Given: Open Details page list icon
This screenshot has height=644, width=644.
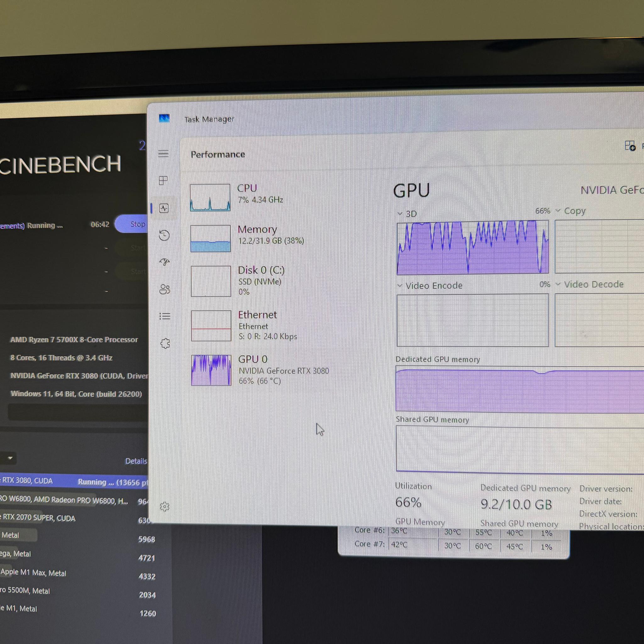Looking at the screenshot, I should click(x=165, y=316).
